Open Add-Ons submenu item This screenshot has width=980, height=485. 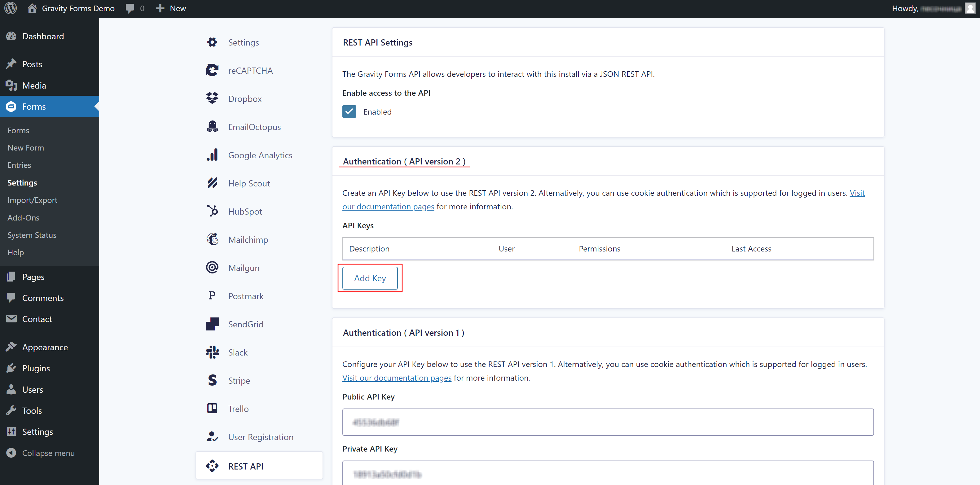pyautogui.click(x=23, y=218)
